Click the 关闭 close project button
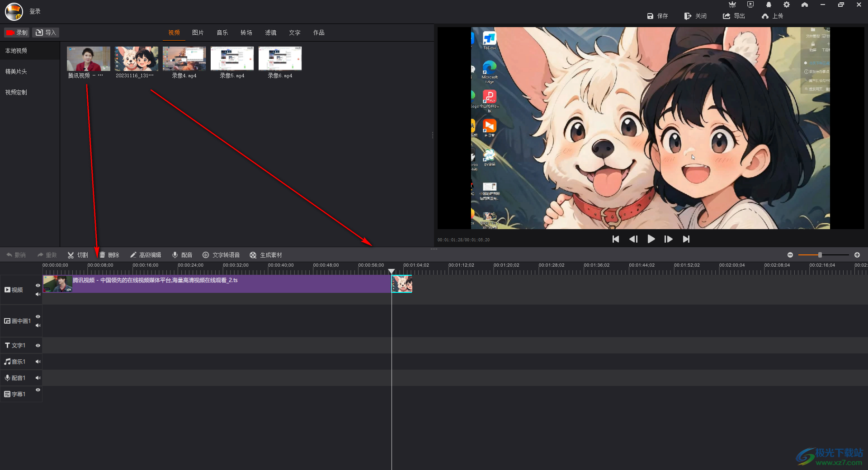Image resolution: width=868 pixels, height=470 pixels. pos(695,16)
